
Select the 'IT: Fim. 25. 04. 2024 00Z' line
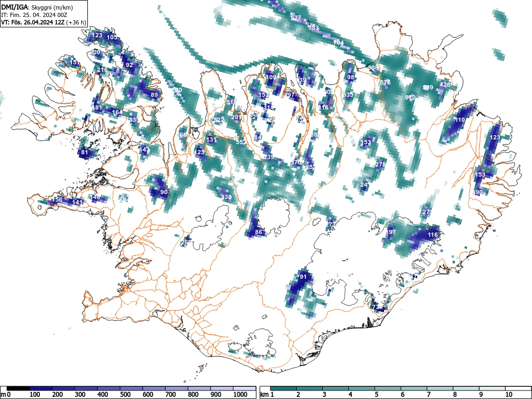[x=34, y=15]
